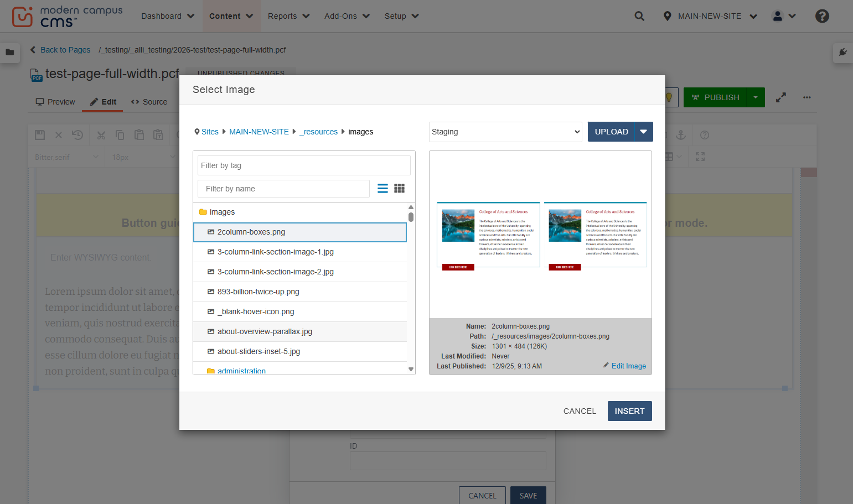
Task: Click the Edit Image link
Action: pos(624,366)
